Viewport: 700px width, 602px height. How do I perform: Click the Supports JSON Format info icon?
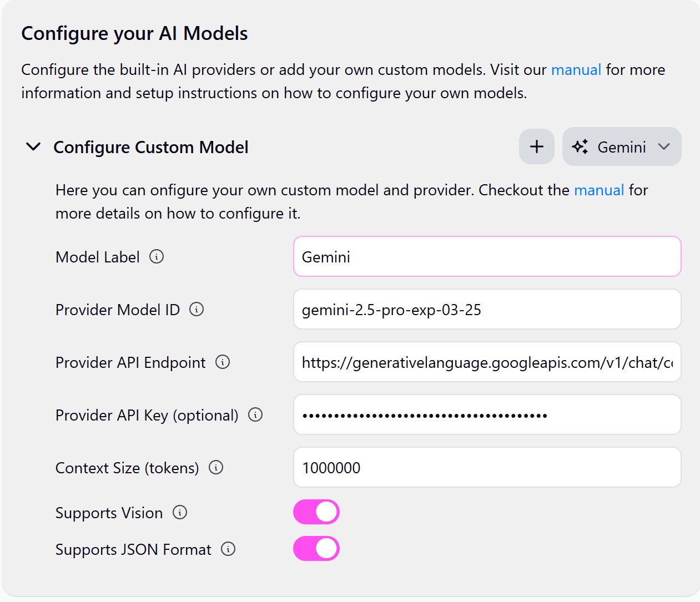(x=228, y=549)
